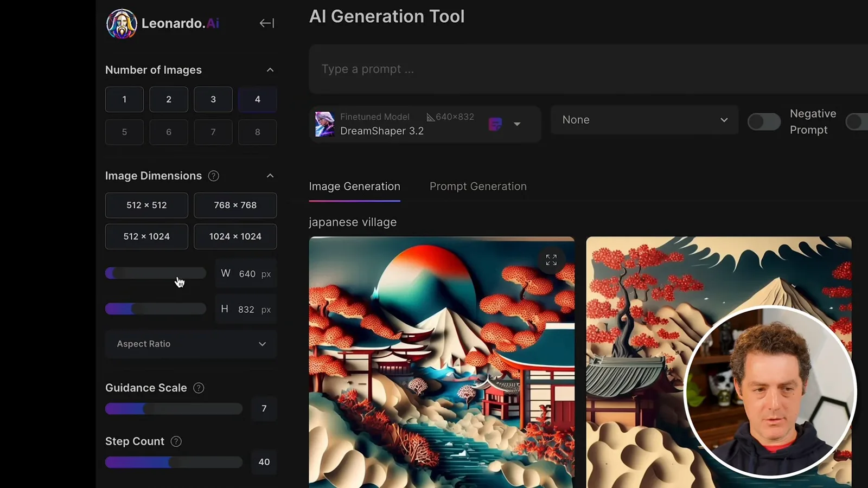The width and height of the screenshot is (868, 488).
Task: Open Image Dimensions help icon
Action: (214, 176)
